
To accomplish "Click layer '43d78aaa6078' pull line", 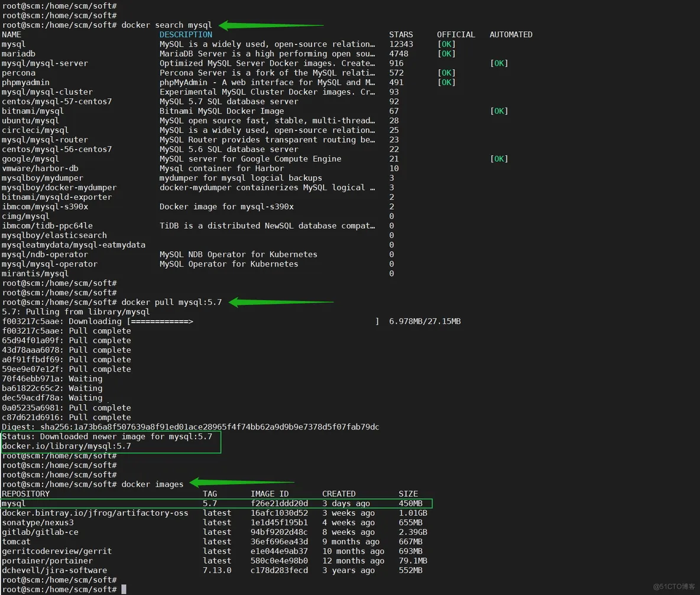I will (67, 350).
